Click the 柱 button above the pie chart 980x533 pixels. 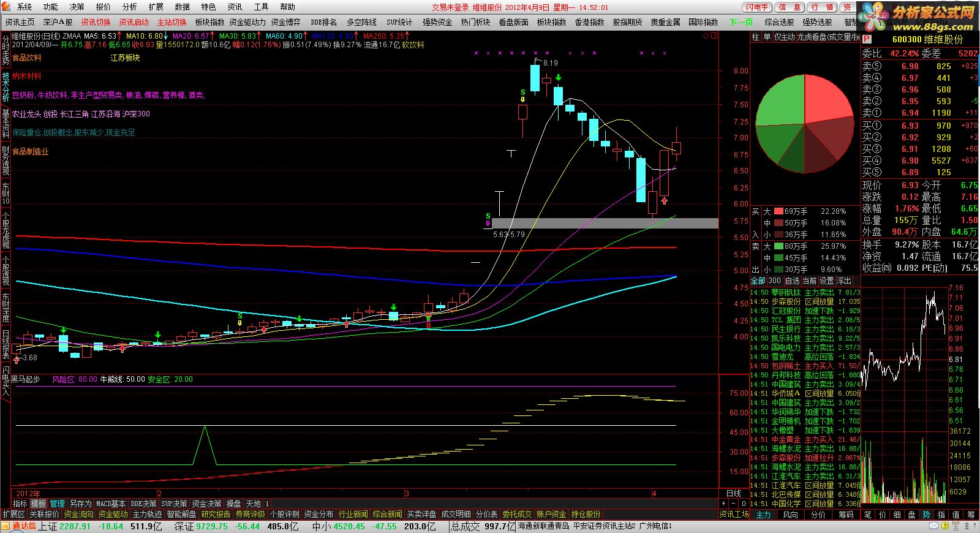(755, 37)
